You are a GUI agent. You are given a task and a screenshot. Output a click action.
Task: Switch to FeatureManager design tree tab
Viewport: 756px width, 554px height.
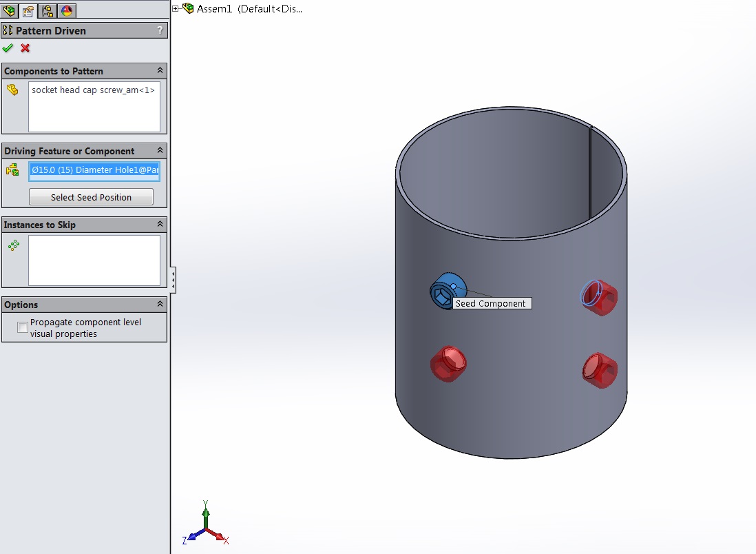point(9,10)
